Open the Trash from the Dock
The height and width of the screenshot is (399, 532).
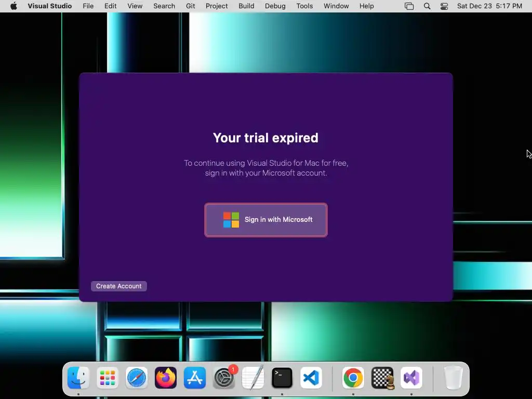pyautogui.click(x=454, y=378)
